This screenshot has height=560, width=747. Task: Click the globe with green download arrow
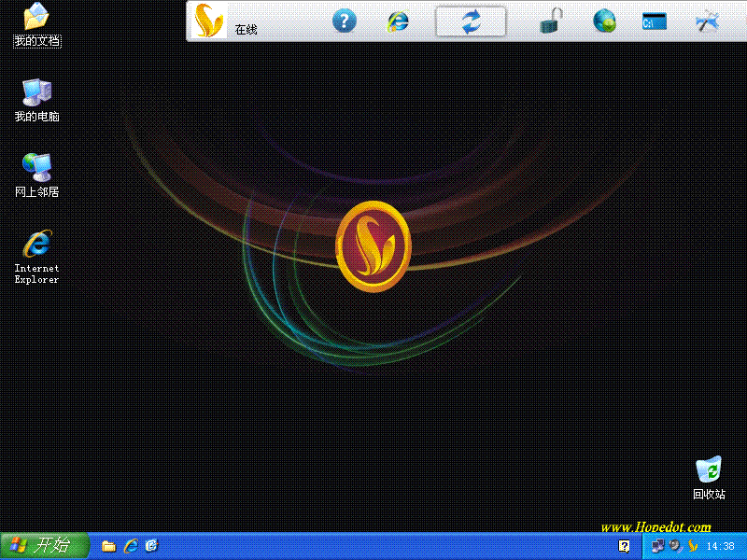(x=604, y=21)
